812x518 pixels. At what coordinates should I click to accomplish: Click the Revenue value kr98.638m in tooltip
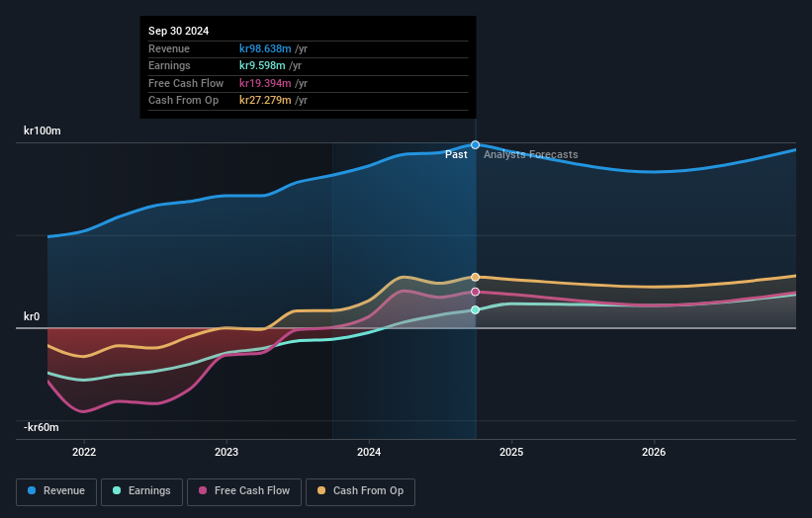(265, 48)
